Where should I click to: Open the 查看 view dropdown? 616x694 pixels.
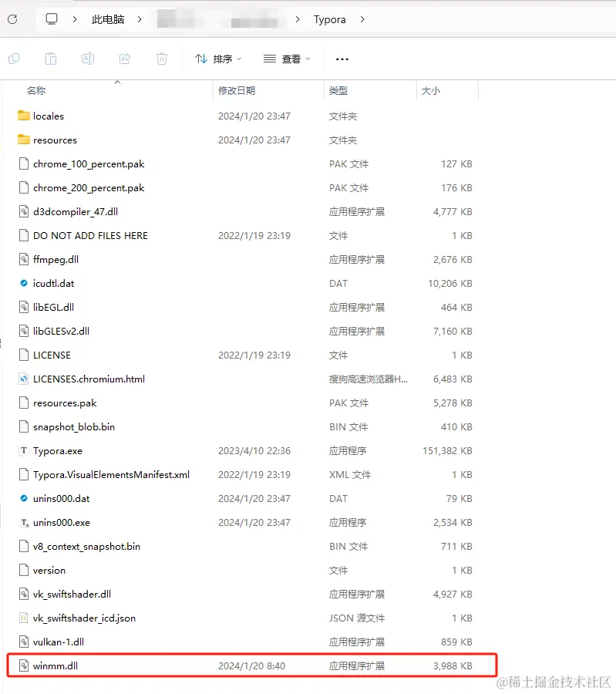[288, 59]
